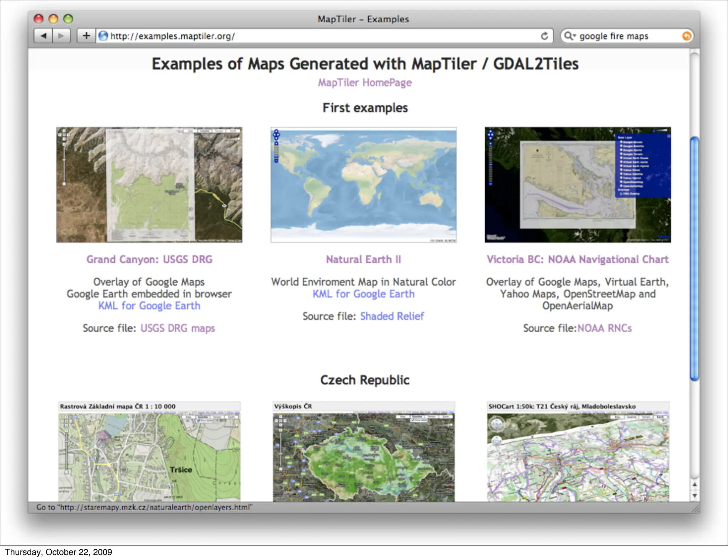728x560 pixels.
Task: Click the reload page icon
Action: 544,36
